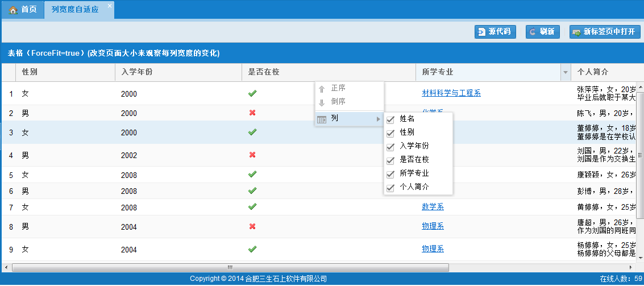Click the 刷新 button
Image resolution: width=644 pixels, height=286 pixels.
tap(543, 32)
